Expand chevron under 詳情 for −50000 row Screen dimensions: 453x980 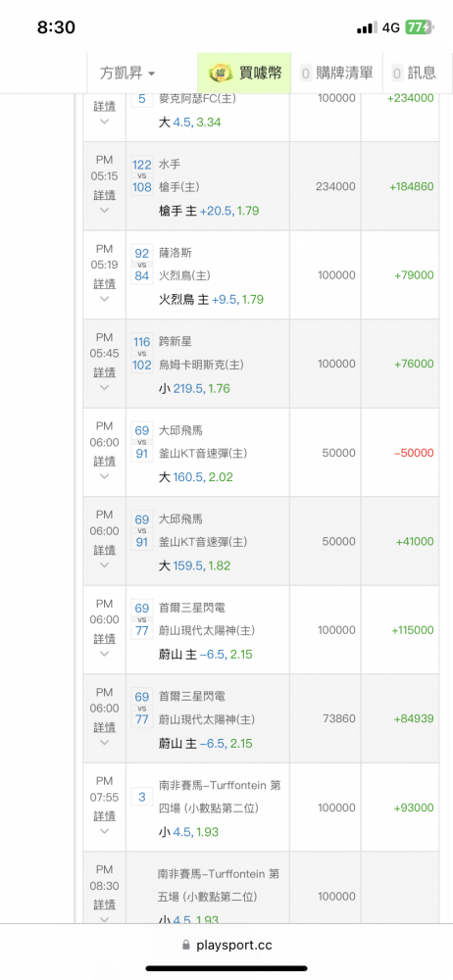point(105,476)
